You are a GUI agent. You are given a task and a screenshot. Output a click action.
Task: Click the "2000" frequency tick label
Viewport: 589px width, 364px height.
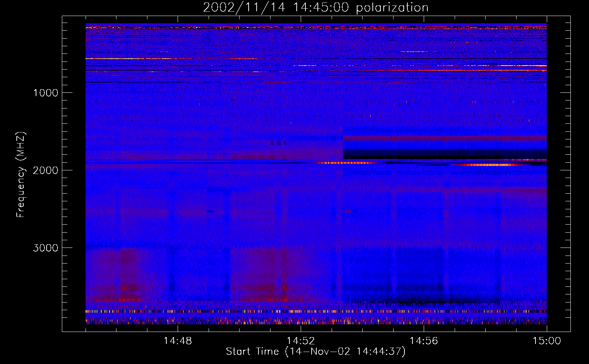tap(46, 170)
